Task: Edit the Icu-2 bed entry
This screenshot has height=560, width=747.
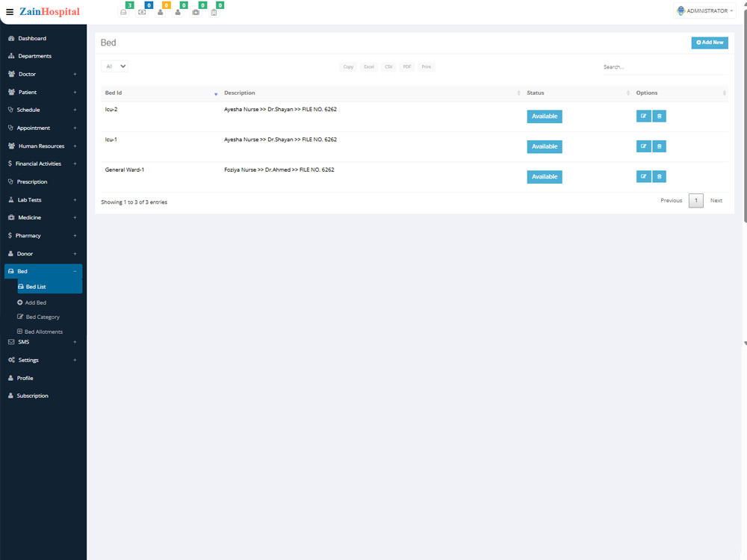Action: pos(644,116)
